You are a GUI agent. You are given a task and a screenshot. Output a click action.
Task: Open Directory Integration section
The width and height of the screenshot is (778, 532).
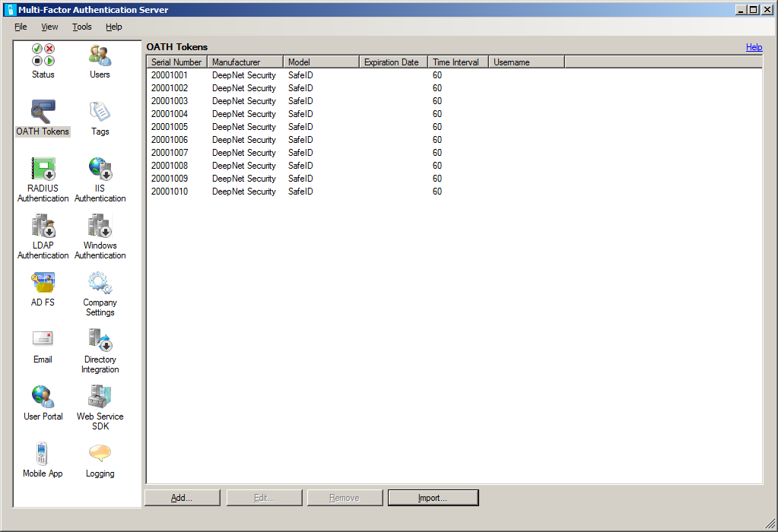(100, 340)
